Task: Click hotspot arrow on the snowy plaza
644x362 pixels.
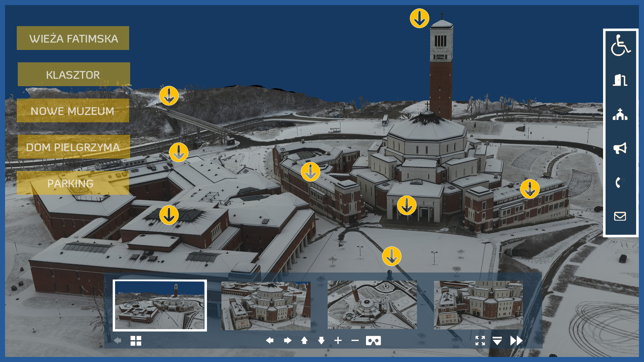Action: pos(391,256)
